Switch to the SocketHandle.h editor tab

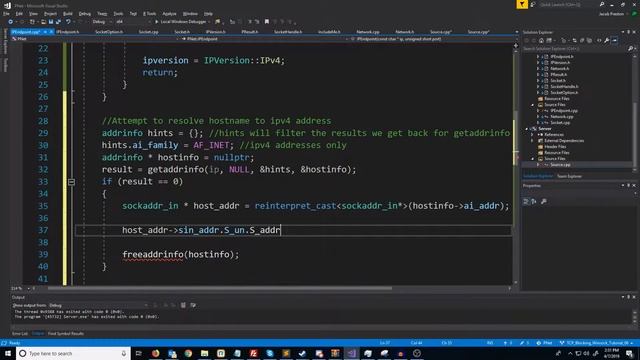click(288, 31)
